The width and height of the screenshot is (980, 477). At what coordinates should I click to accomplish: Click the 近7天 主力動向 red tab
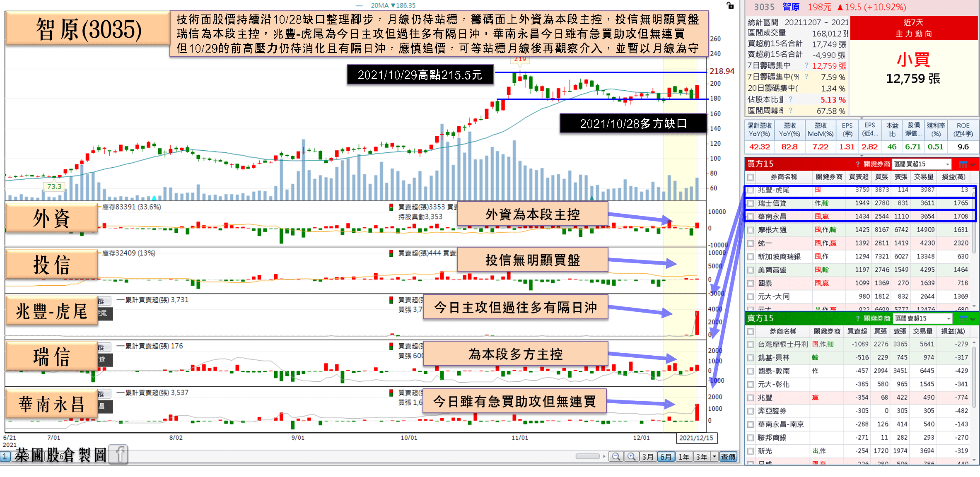[913, 28]
